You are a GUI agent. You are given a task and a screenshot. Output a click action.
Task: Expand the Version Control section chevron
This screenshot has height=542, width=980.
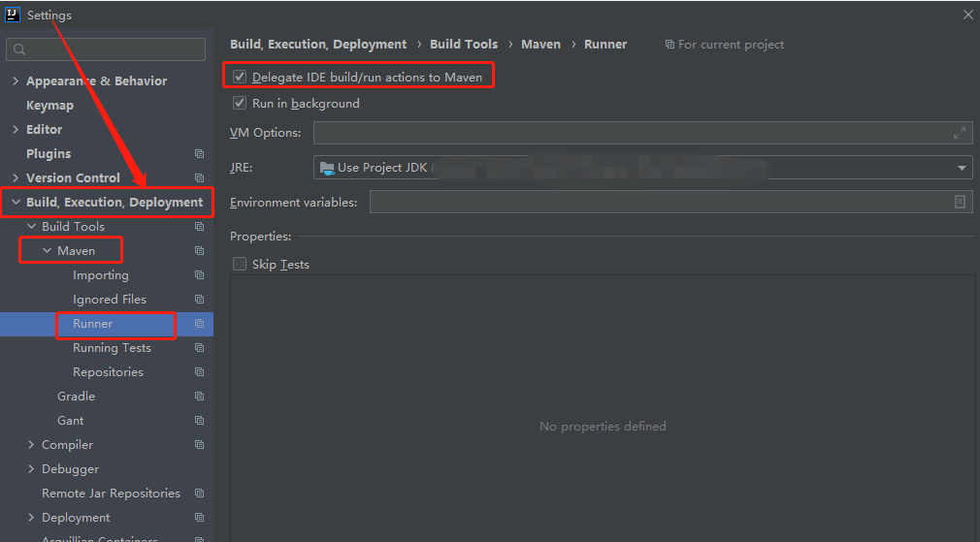16,178
